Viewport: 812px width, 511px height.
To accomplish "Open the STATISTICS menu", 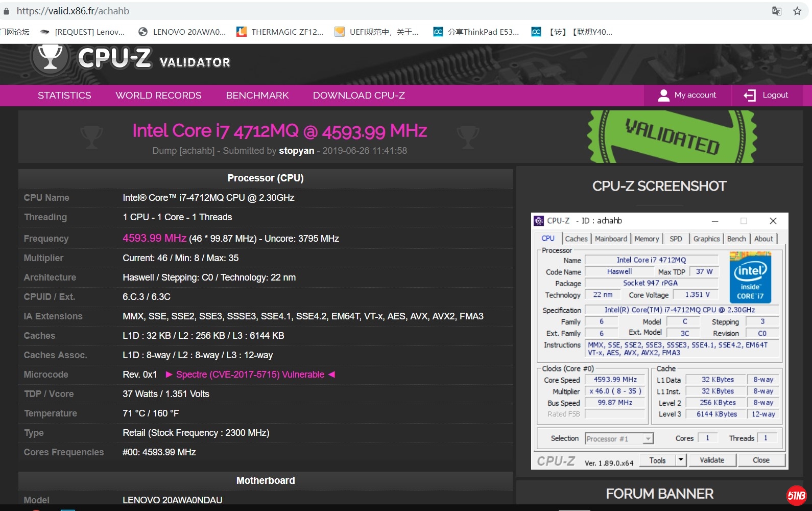I will 64,96.
